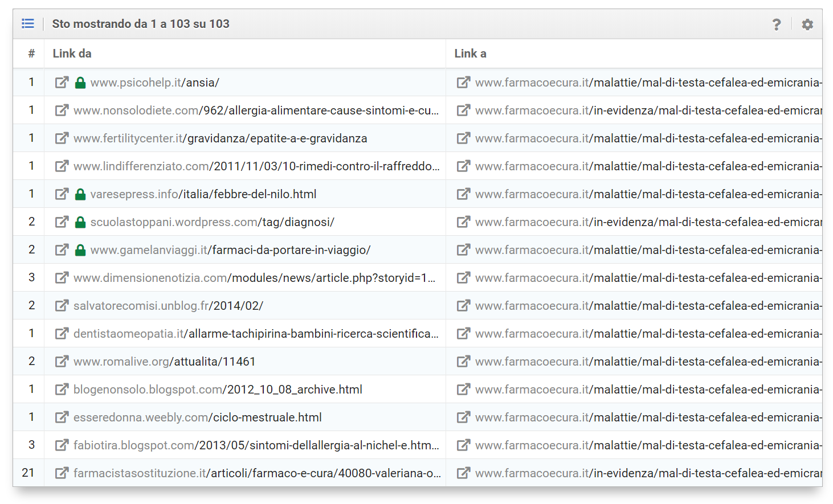Follow fabiotira.blogspot.com sintomi-dellallergia-al-nichel link

(x=256, y=445)
